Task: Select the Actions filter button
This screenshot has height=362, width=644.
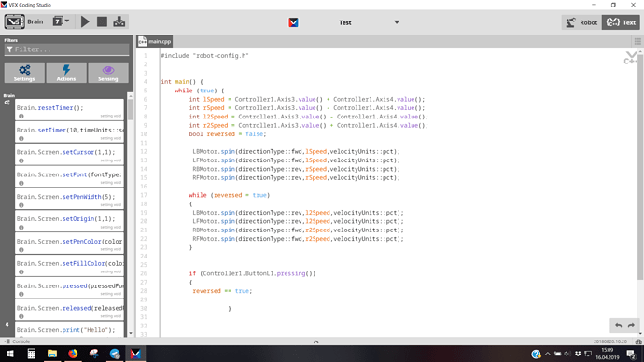Action: coord(66,73)
